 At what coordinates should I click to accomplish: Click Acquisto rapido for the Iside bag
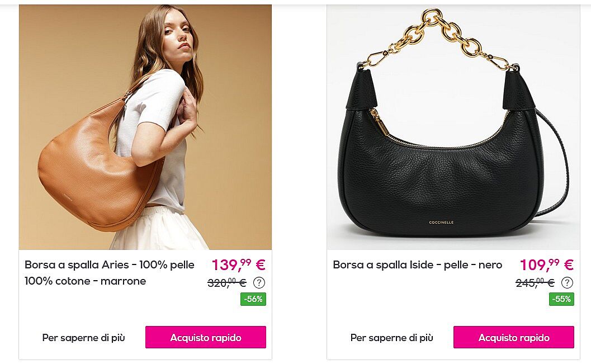click(x=514, y=337)
